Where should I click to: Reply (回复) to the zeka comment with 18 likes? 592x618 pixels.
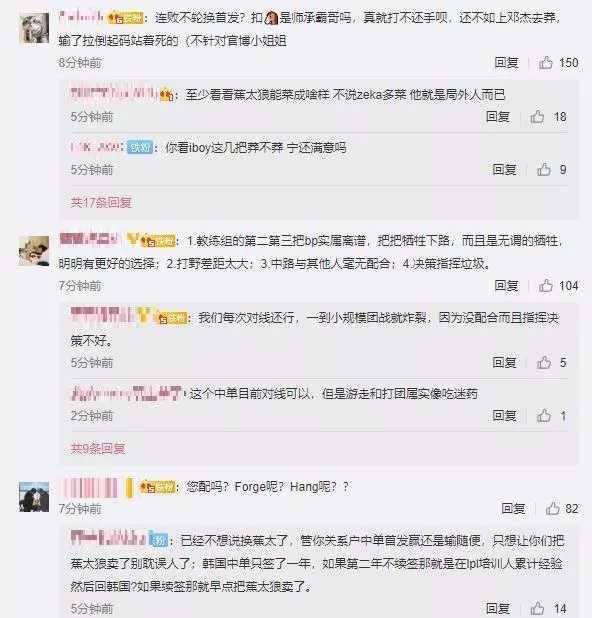498,117
